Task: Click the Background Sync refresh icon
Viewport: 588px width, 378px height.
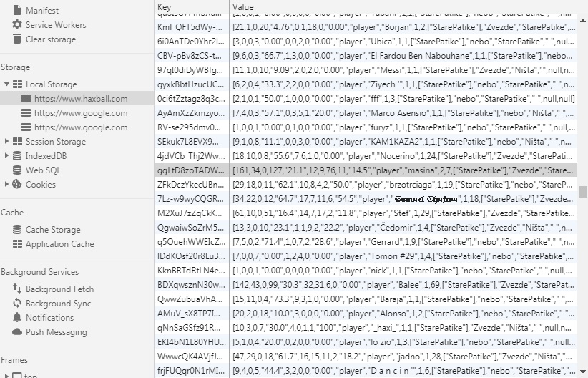Action: click(17, 304)
